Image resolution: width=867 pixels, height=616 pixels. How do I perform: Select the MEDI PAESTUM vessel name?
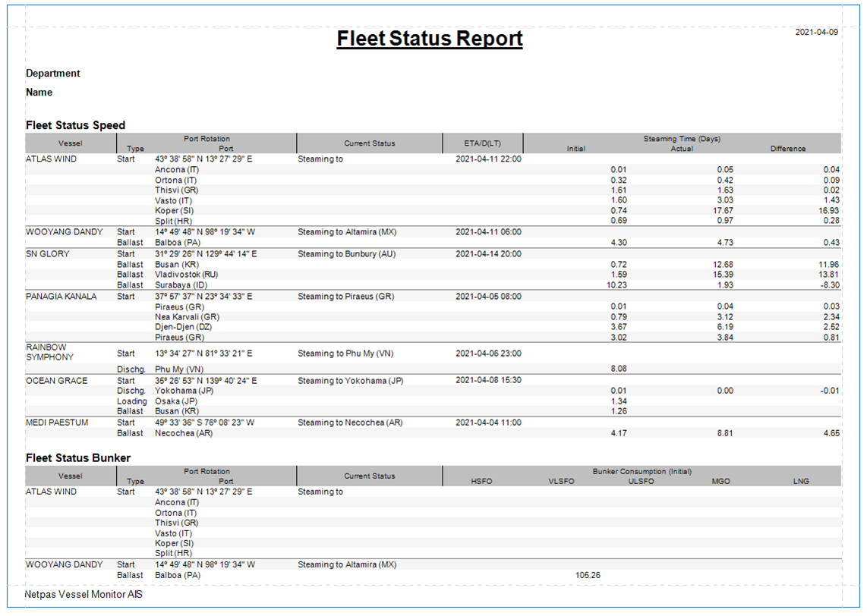click(57, 423)
